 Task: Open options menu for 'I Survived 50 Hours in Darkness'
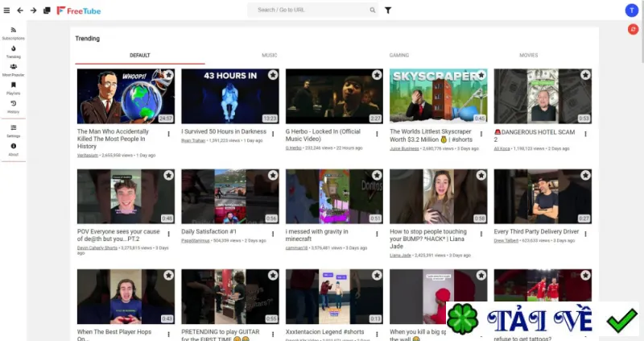273,134
